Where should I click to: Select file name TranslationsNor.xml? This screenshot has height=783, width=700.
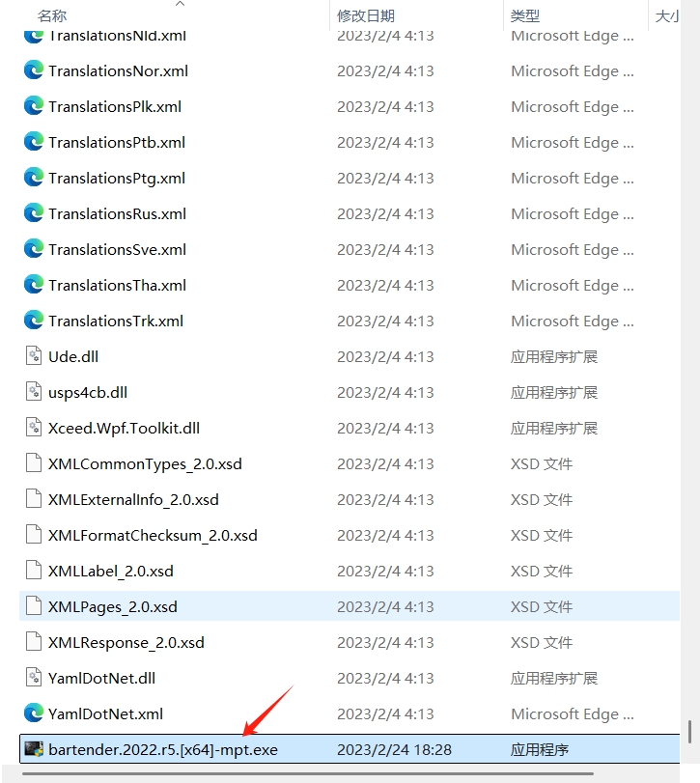[119, 70]
